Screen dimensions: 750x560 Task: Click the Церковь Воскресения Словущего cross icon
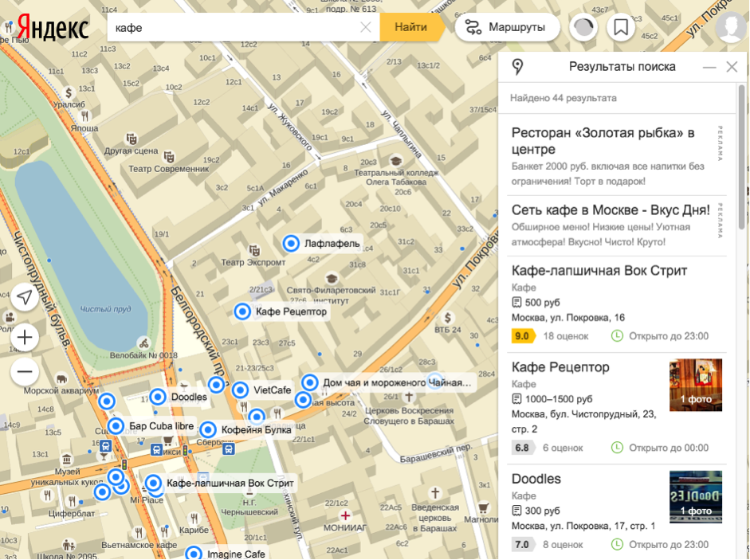(409, 397)
